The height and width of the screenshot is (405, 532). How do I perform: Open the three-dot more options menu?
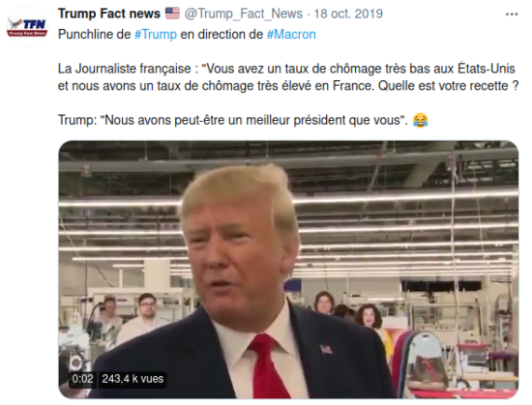[512, 14]
